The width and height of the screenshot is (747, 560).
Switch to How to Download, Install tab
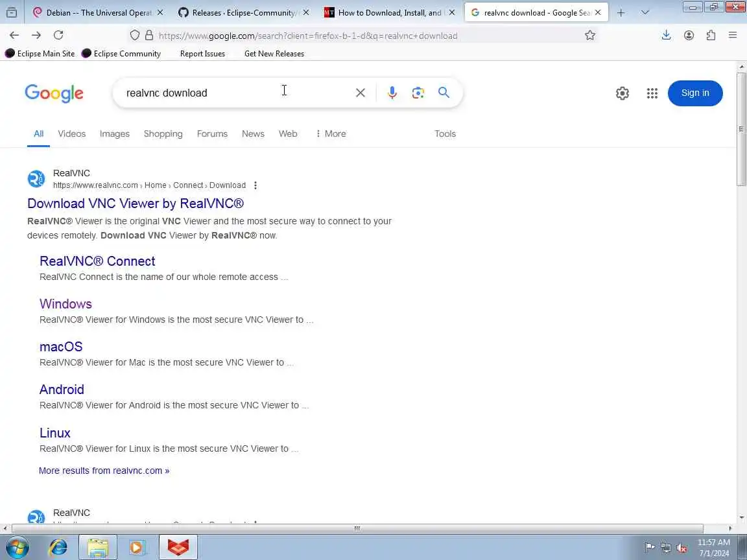[389, 13]
